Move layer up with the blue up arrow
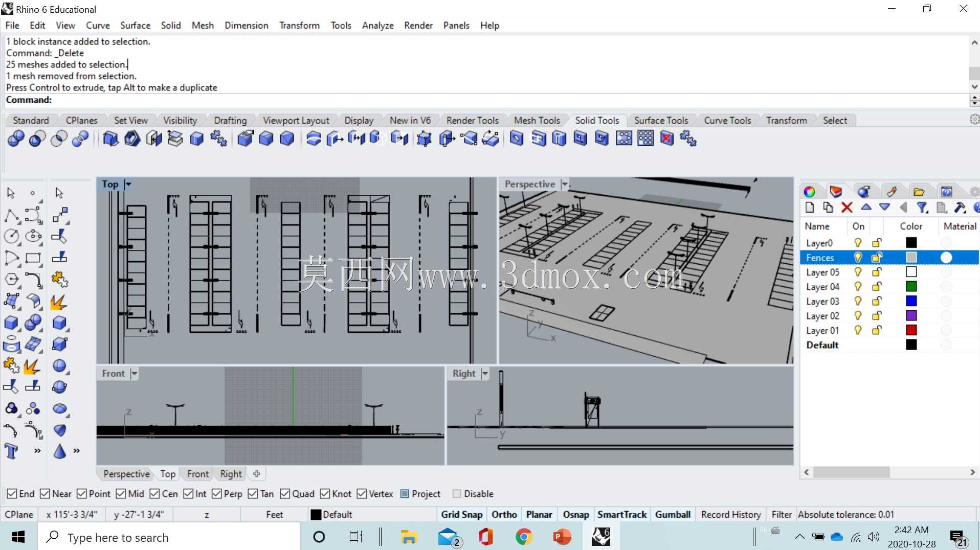This screenshot has height=550, width=980. (x=866, y=207)
